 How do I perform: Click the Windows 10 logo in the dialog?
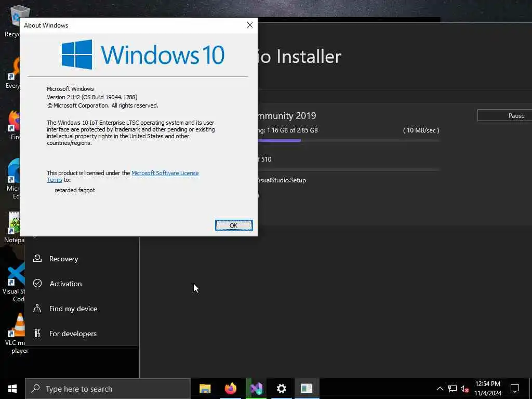143,54
